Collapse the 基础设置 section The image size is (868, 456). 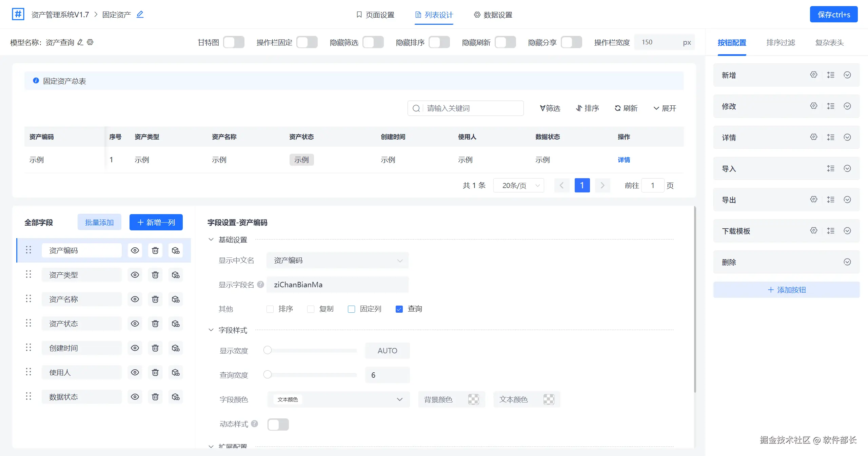coord(211,240)
